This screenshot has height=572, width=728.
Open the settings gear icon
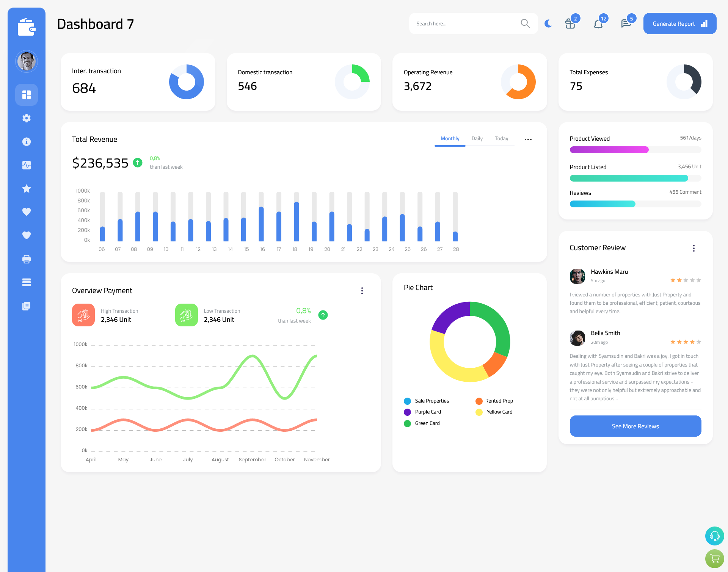pos(27,118)
